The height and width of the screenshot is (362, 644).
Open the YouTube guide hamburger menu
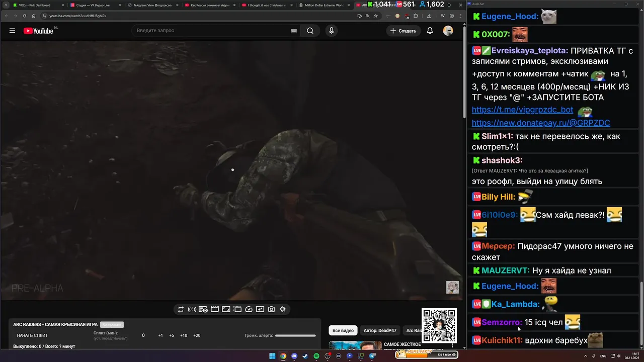click(12, 31)
